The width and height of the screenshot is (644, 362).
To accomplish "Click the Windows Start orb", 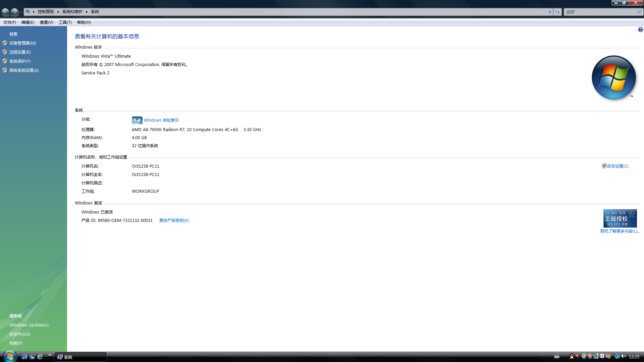I will [10, 356].
